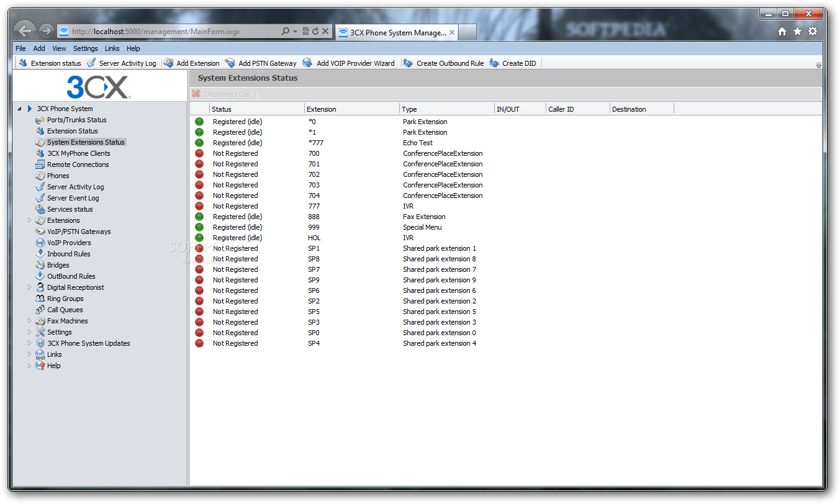Open VoIP Providers in sidebar
The width and height of the screenshot is (840, 504).
[x=69, y=243]
